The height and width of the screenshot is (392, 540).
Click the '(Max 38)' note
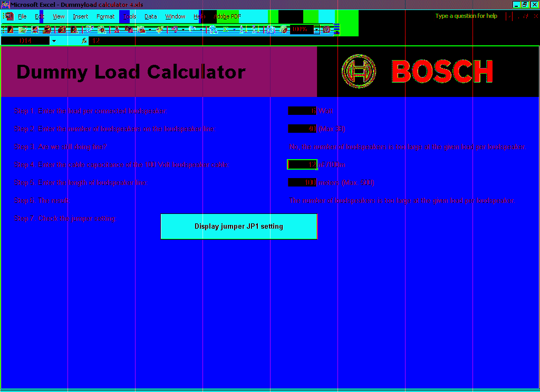click(332, 129)
